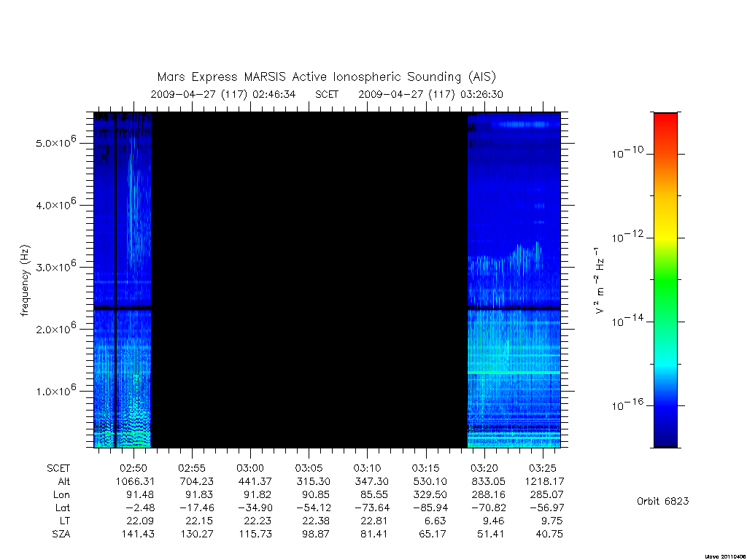Image resolution: width=747 pixels, height=560 pixels.
Task: Click the black data gap in spectrogram
Action: pyautogui.click(x=309, y=280)
